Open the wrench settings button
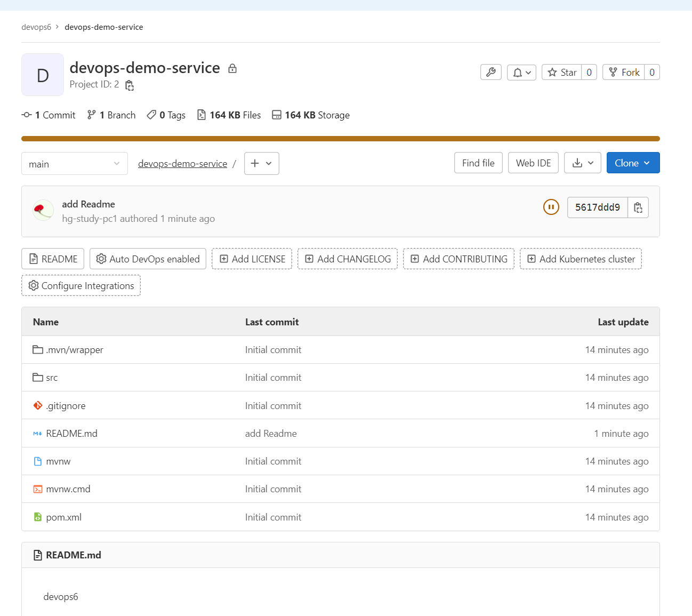The width and height of the screenshot is (692, 616). click(491, 72)
